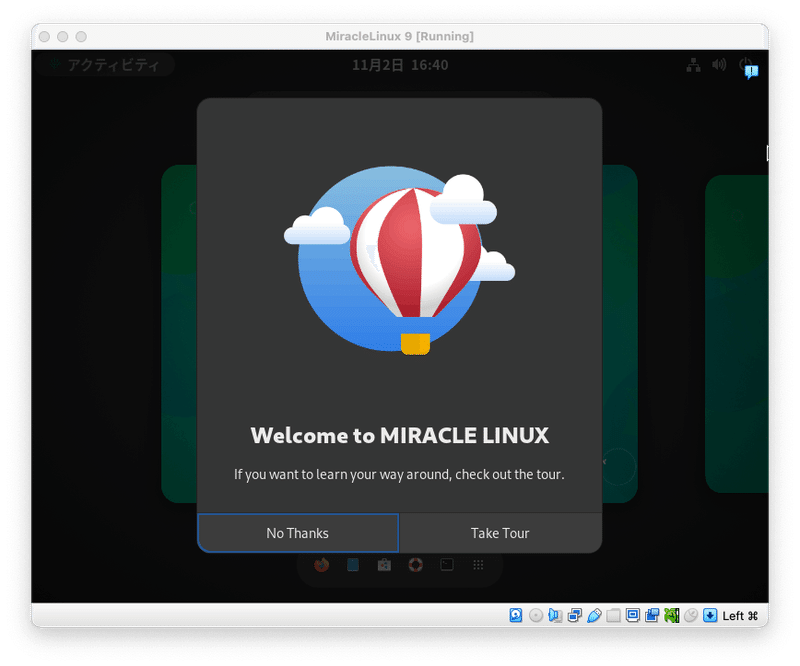800x666 pixels.
Task: Show all applications grid icon
Action: pos(478,564)
